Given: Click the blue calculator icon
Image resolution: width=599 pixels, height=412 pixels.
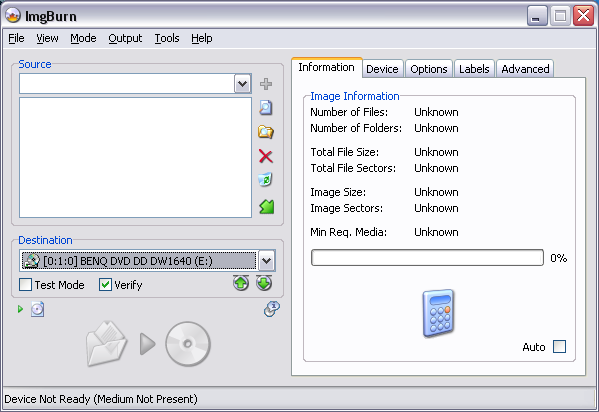Looking at the screenshot, I should 438,313.
